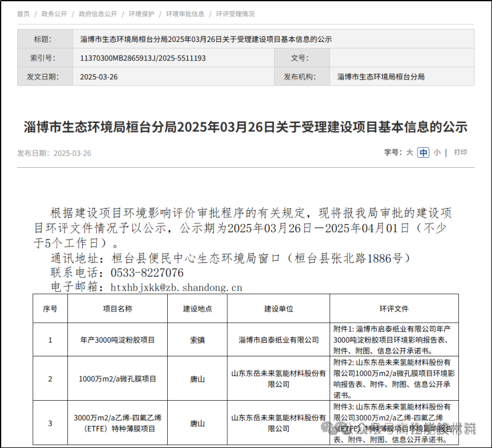Image resolution: width=492 pixels, height=448 pixels.
Task: Open 环评受理情况 breadcrumb link
Action: pyautogui.click(x=235, y=14)
